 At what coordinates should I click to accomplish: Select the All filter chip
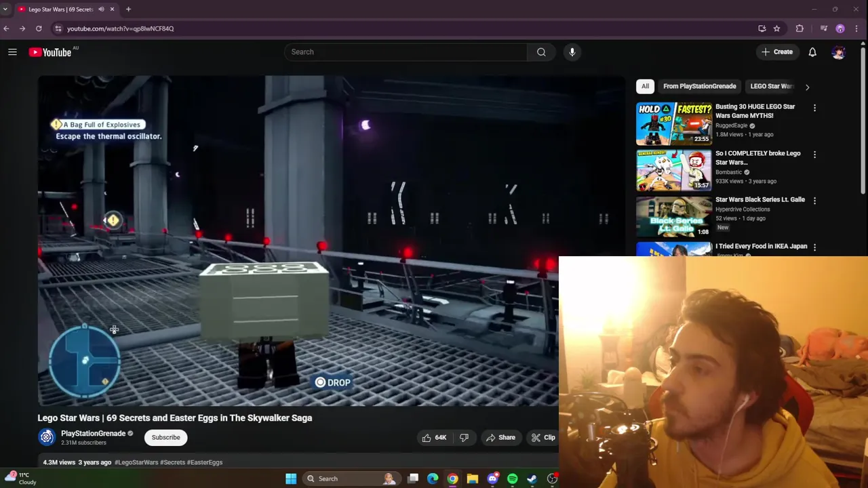click(646, 86)
